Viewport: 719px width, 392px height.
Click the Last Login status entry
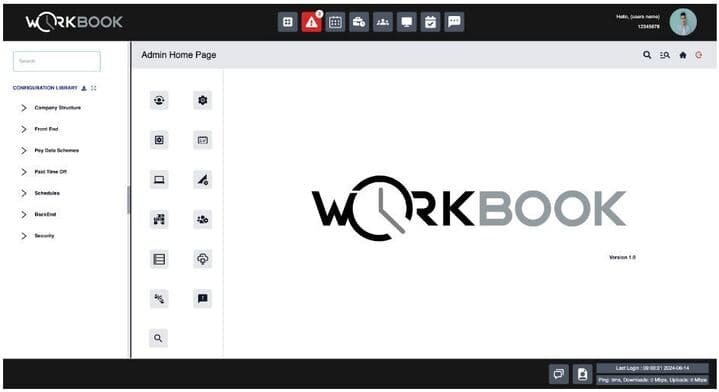pyautogui.click(x=653, y=368)
